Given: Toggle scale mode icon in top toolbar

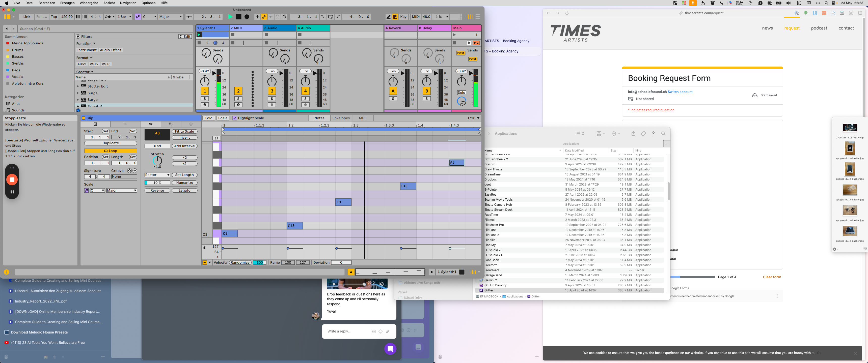Looking at the screenshot, I should tap(138, 16).
